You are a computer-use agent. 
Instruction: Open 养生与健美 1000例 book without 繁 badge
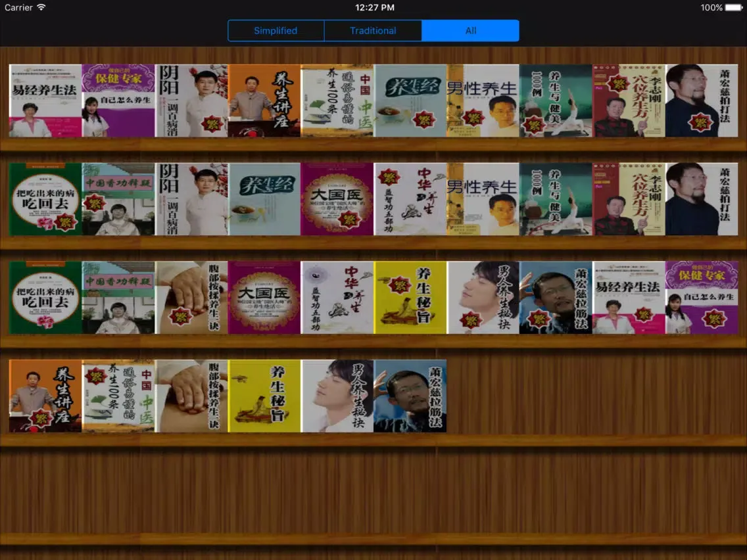point(556,199)
